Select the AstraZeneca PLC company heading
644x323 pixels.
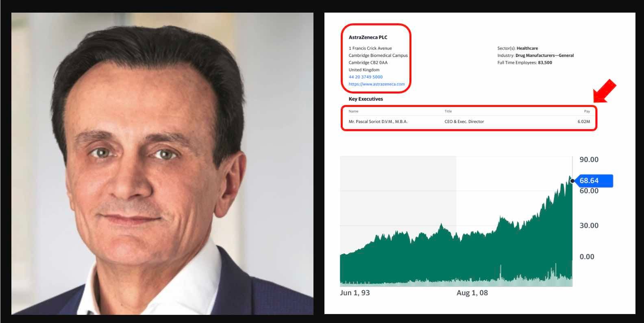[x=368, y=37]
